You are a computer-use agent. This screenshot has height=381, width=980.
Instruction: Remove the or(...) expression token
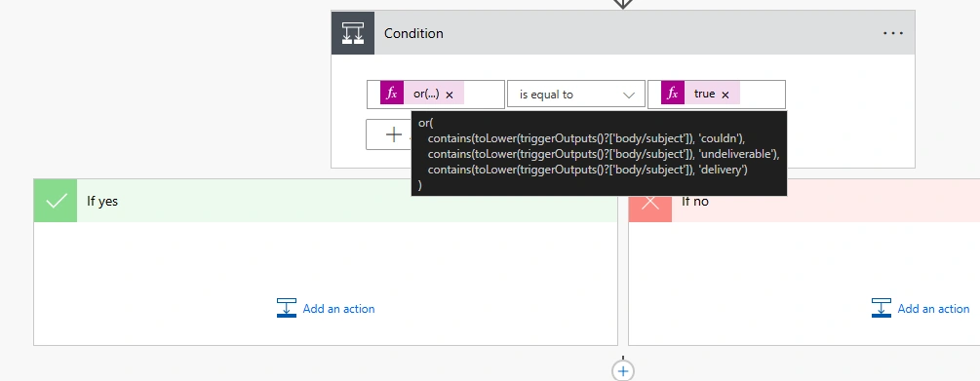point(449,95)
